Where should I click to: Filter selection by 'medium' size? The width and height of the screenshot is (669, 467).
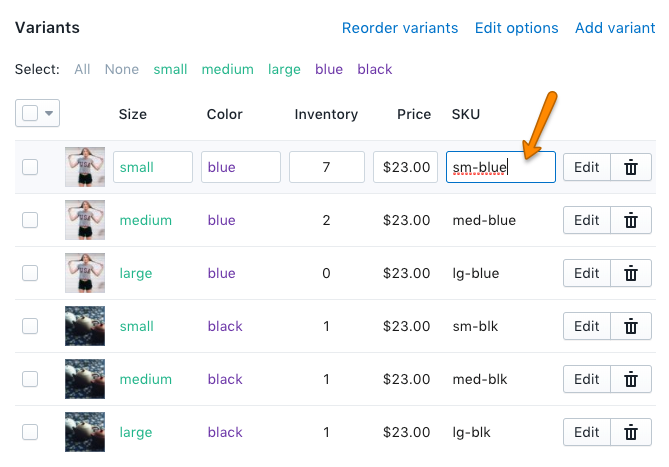(x=227, y=69)
